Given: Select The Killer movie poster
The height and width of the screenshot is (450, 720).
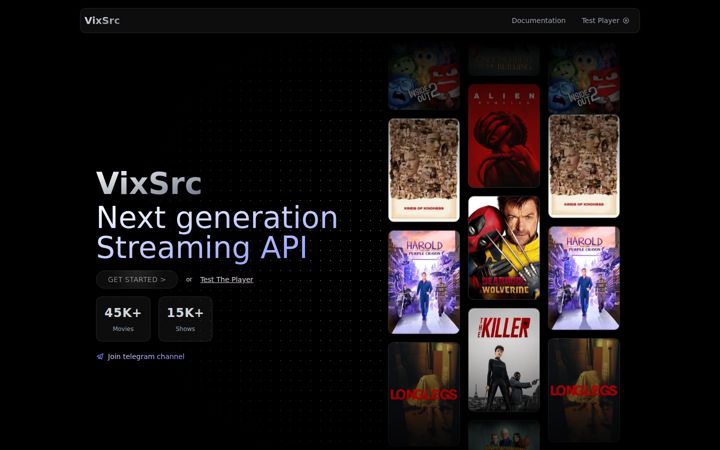Looking at the screenshot, I should pyautogui.click(x=504, y=360).
